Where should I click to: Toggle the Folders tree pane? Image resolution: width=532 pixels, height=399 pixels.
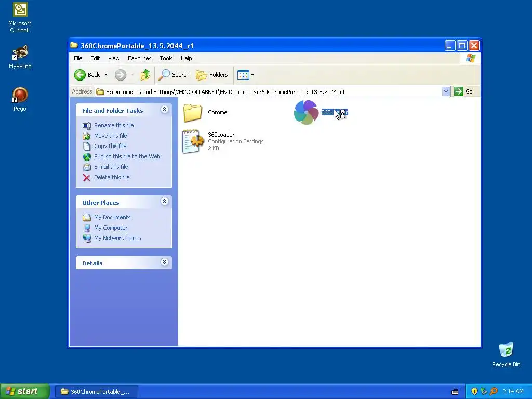(x=212, y=75)
